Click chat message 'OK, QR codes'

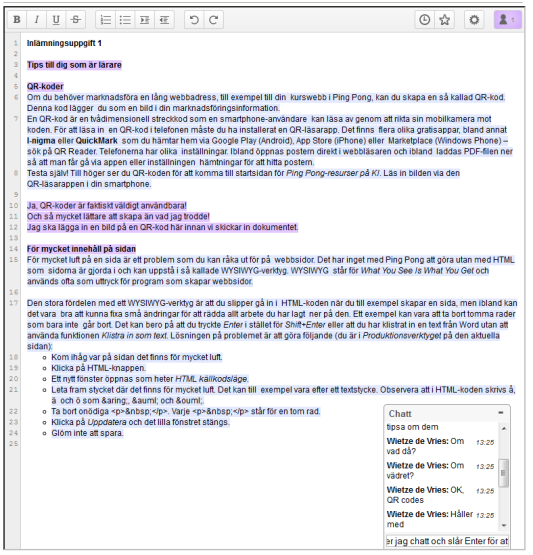pos(425,495)
